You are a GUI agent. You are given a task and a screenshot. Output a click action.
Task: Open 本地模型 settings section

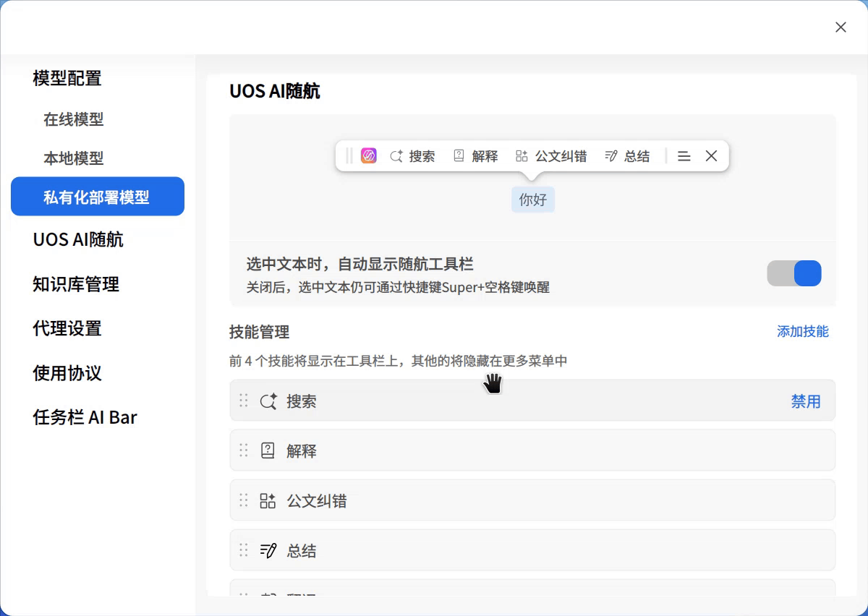coord(74,158)
